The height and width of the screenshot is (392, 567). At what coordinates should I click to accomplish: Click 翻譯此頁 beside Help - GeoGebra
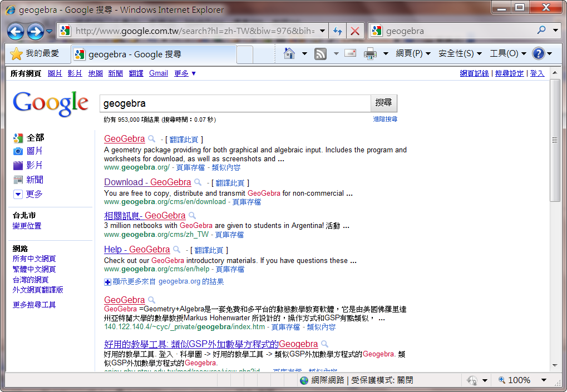coord(209,250)
